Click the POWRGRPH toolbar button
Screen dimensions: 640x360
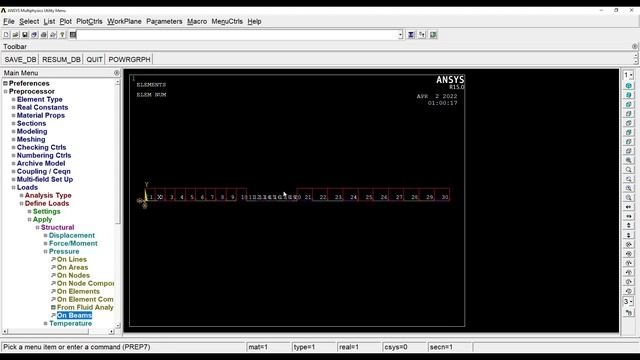pos(129,60)
